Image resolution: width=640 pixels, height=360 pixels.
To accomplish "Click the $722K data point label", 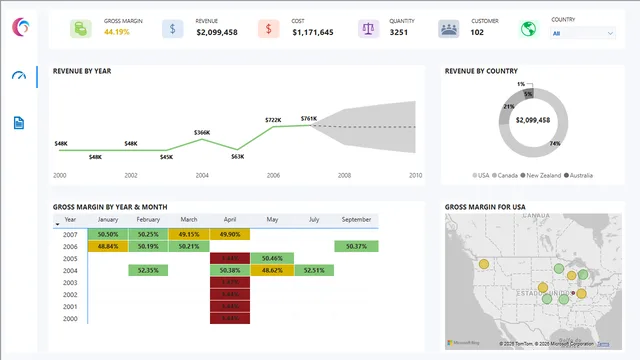I will 273,120.
